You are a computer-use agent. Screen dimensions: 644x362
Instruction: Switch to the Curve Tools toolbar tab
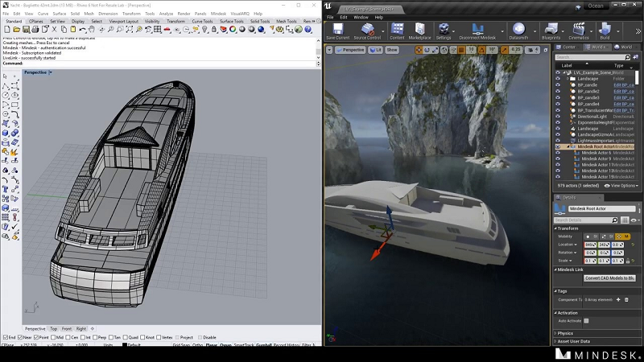tap(204, 22)
